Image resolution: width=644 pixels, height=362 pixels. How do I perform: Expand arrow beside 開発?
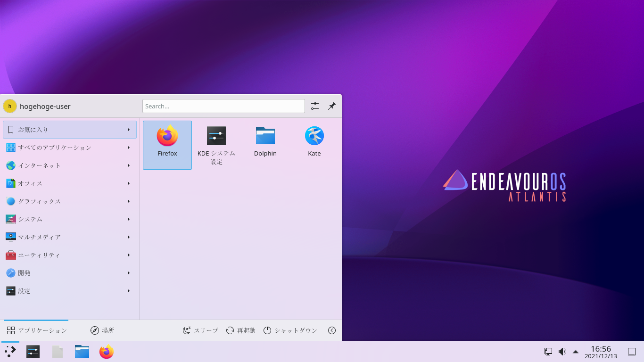pos(129,273)
